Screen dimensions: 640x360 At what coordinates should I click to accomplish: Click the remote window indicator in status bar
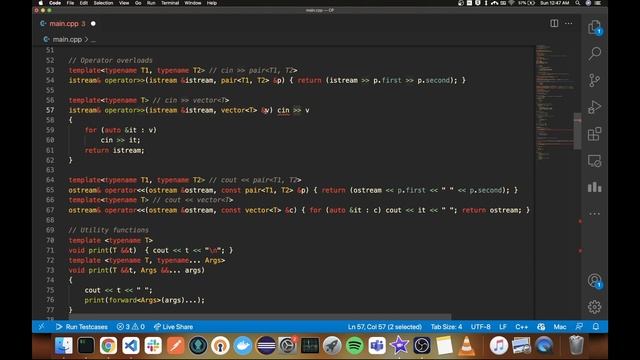(x=41, y=327)
